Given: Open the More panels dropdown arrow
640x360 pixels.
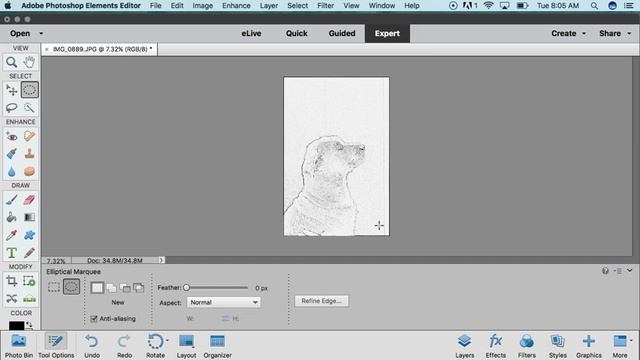Looking at the screenshot, I should [x=631, y=340].
